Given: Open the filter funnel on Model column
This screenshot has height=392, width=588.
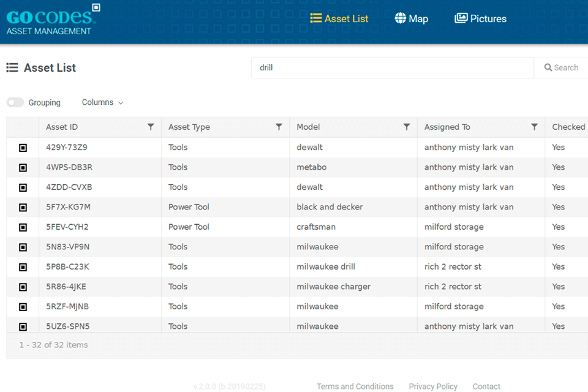Looking at the screenshot, I should pyautogui.click(x=406, y=127).
